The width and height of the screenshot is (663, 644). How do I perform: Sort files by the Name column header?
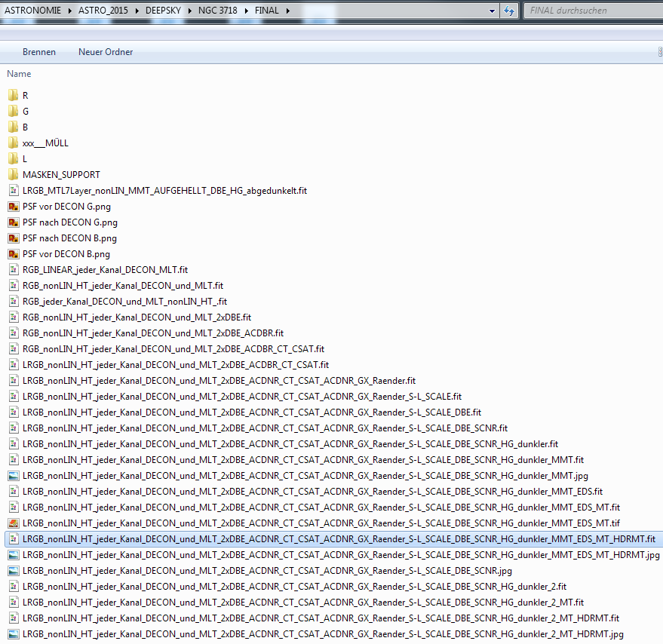coord(20,74)
